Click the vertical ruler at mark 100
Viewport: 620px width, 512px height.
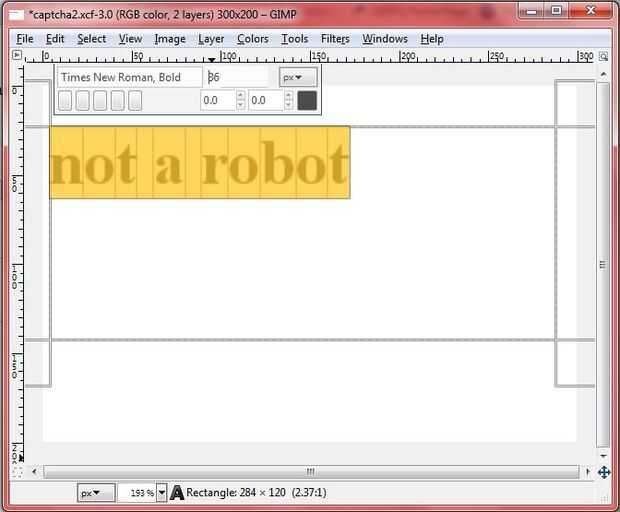click(14, 277)
